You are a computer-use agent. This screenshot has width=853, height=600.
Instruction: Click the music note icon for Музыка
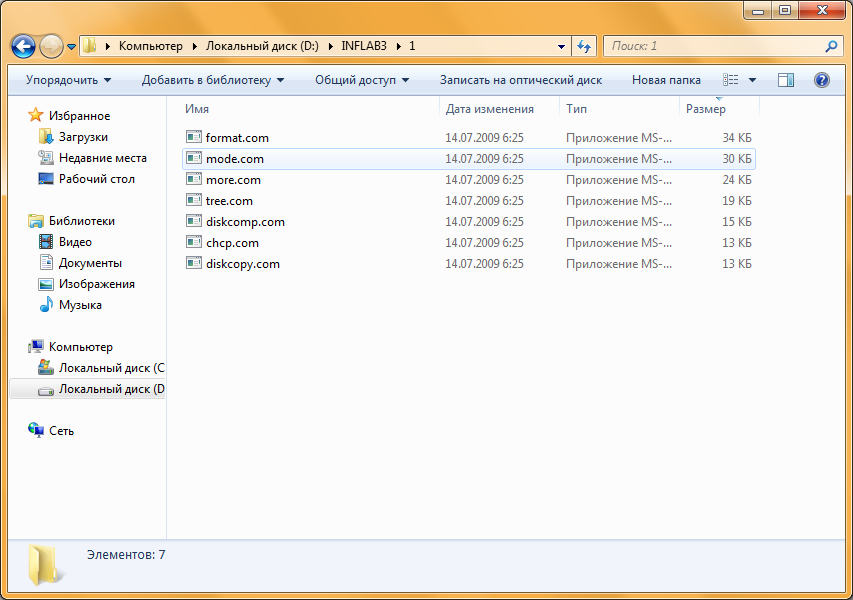46,305
